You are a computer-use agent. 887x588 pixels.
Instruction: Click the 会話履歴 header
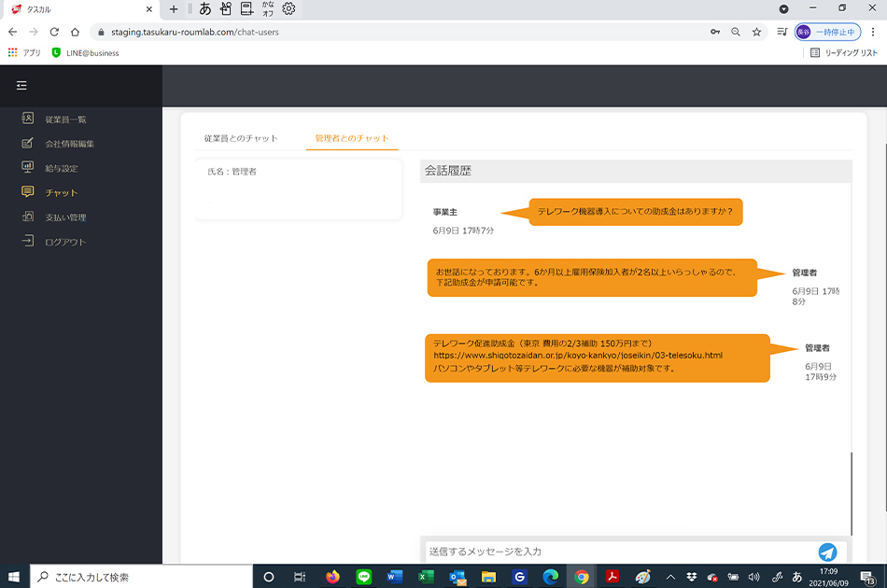pyautogui.click(x=636, y=171)
